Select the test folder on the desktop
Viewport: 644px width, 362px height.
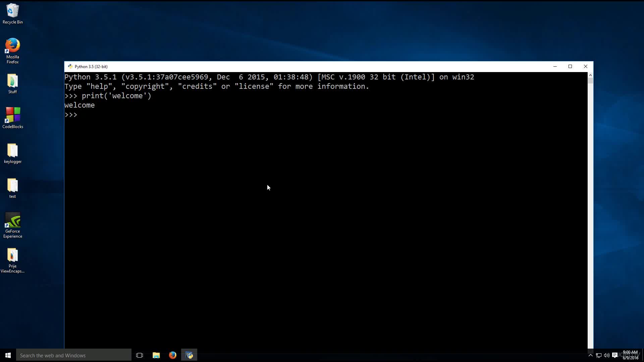[x=13, y=188]
